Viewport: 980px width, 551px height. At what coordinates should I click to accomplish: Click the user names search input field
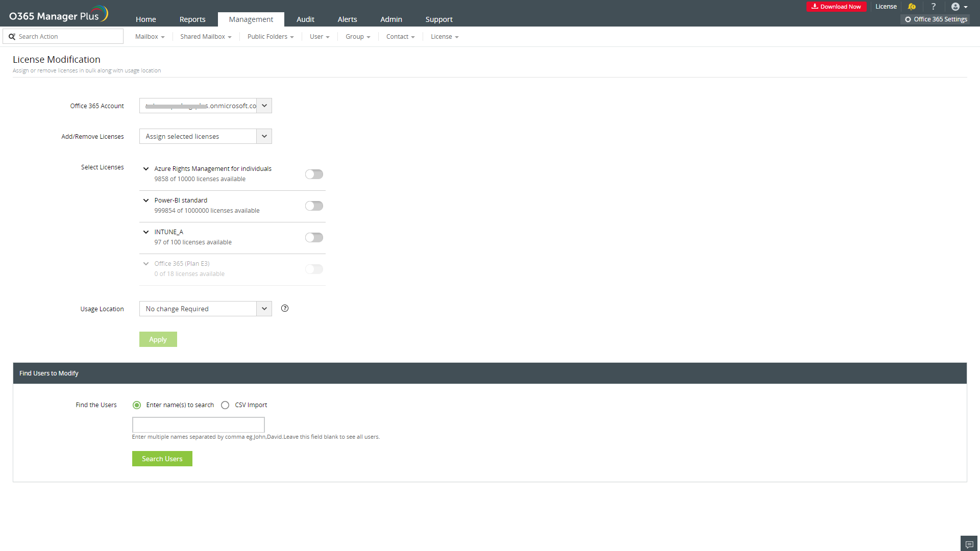coord(198,424)
